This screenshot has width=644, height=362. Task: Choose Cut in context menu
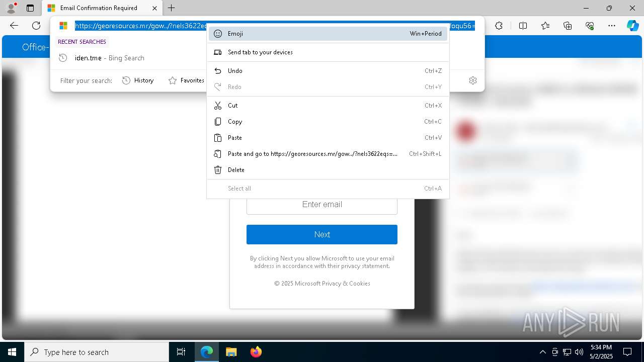328,106
